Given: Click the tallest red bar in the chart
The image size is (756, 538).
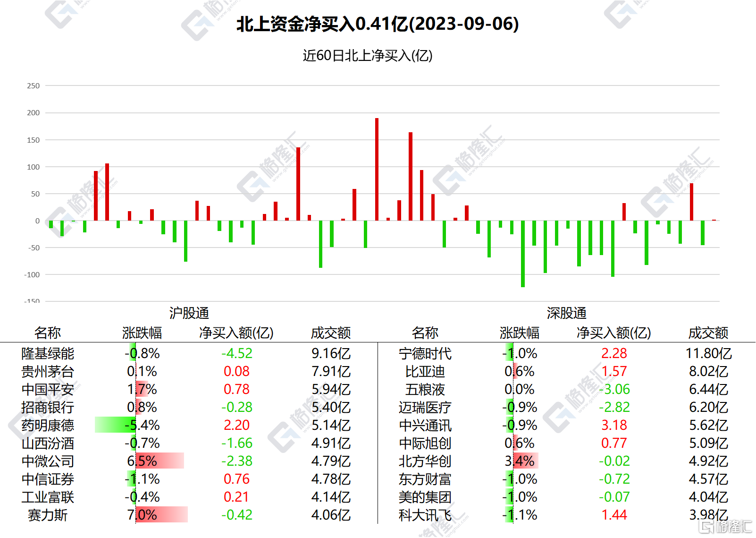Looking at the screenshot, I should pos(377,169).
